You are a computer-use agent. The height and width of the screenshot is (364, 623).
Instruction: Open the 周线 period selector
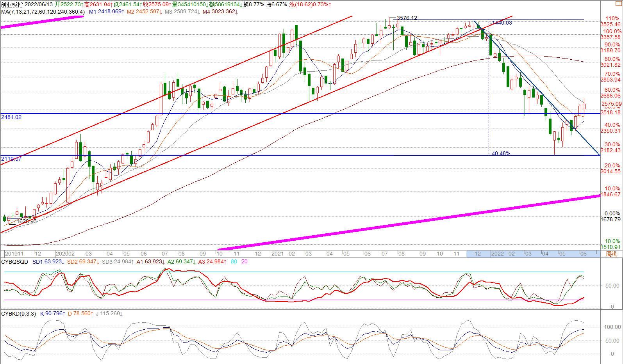pyautogui.click(x=611, y=254)
